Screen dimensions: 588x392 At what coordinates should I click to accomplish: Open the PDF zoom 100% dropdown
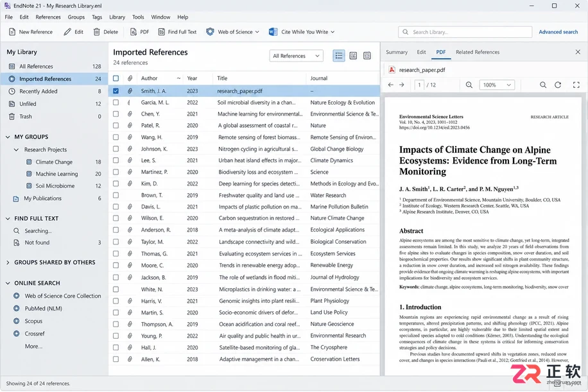(x=496, y=85)
